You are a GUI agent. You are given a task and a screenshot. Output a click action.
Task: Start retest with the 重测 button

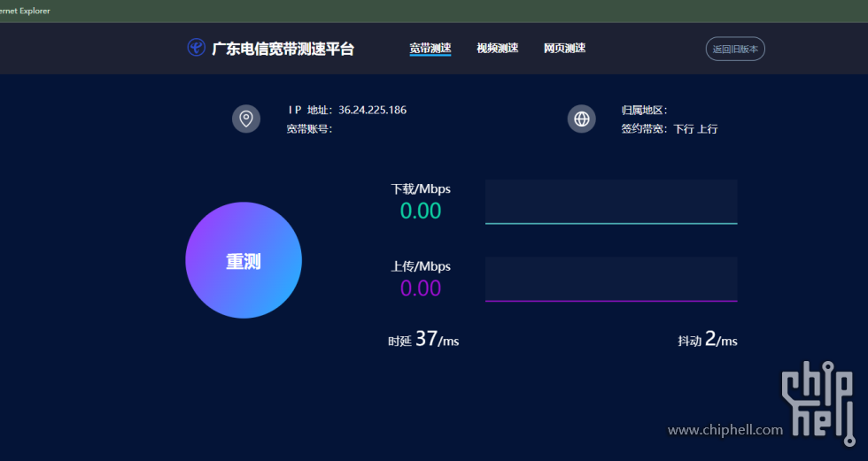coord(244,260)
